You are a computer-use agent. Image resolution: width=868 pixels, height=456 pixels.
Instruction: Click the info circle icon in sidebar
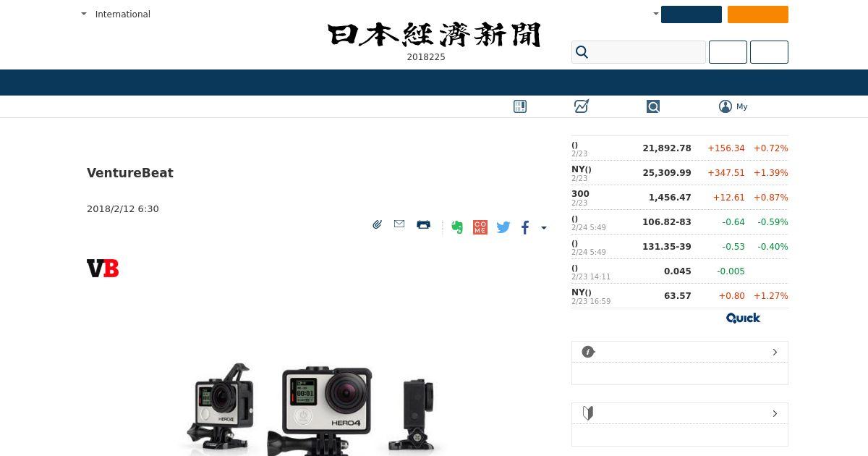coord(588,352)
